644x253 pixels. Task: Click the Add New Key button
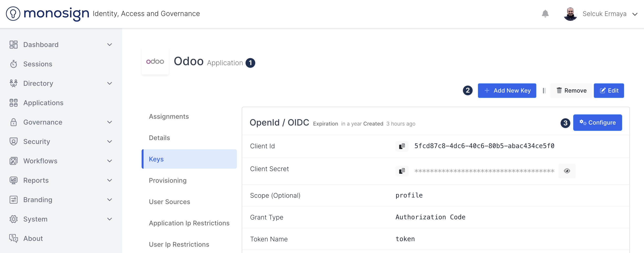507,91
